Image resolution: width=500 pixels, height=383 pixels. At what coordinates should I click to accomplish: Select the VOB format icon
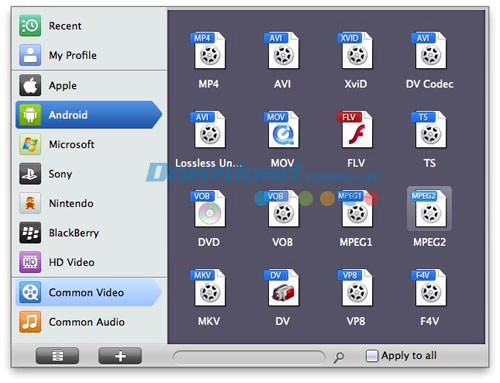point(283,209)
